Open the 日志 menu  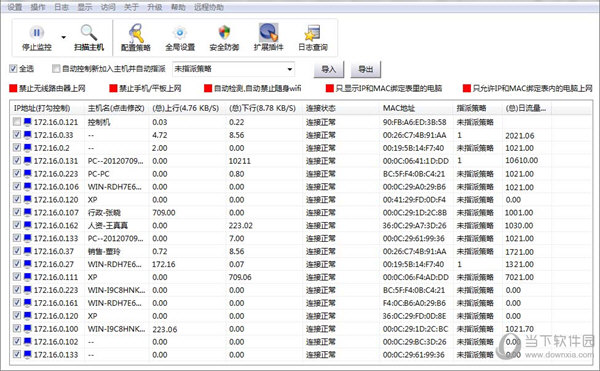pyautogui.click(x=61, y=7)
